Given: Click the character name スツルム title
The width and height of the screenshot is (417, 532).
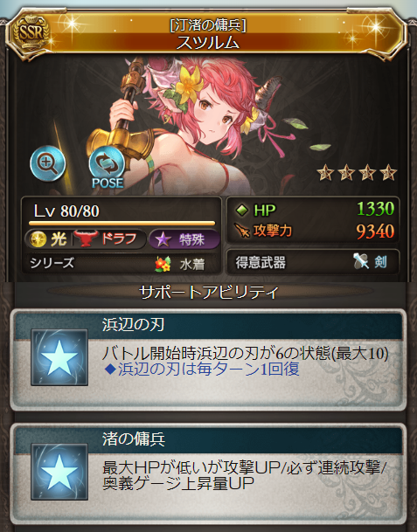Looking at the screenshot, I should coord(208,43).
